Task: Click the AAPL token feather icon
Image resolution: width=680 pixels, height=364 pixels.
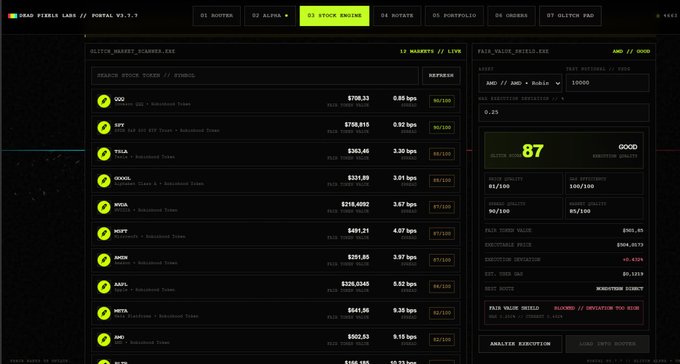Action: [x=104, y=287]
